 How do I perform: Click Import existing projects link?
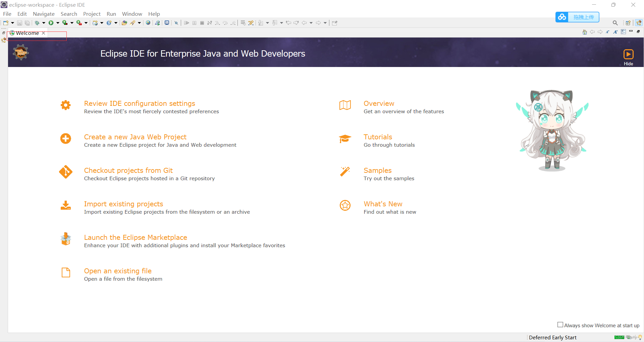click(x=123, y=204)
